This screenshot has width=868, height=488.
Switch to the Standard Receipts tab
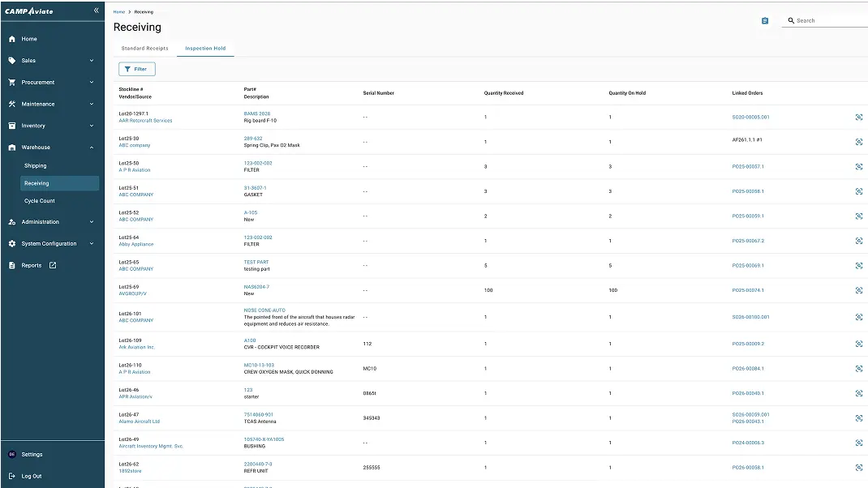click(x=145, y=48)
